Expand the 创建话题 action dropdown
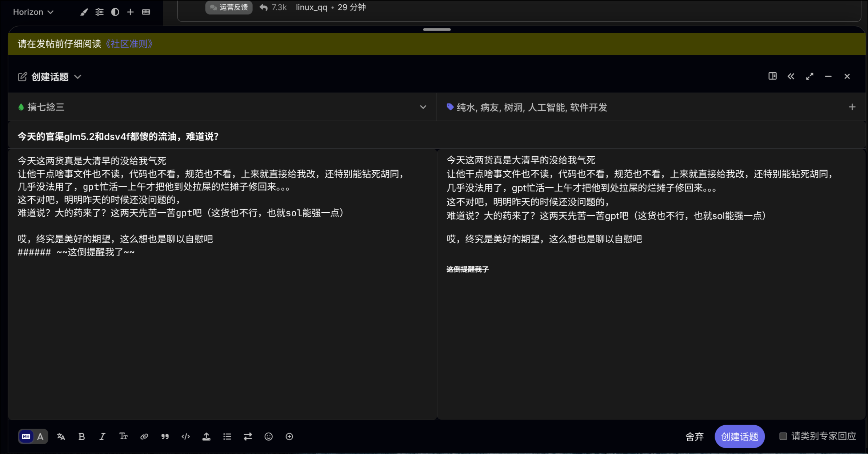868x454 pixels. click(77, 77)
